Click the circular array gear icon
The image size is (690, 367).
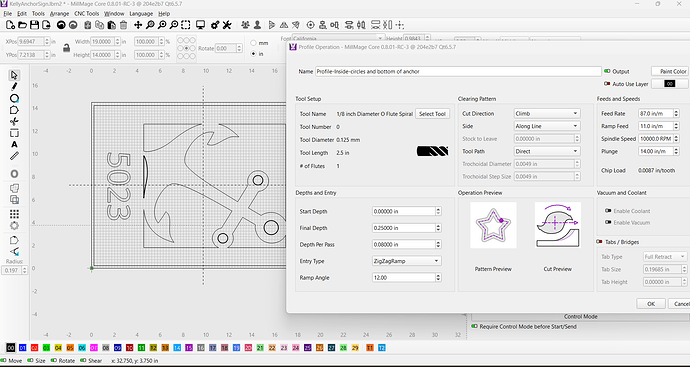[x=15, y=226]
